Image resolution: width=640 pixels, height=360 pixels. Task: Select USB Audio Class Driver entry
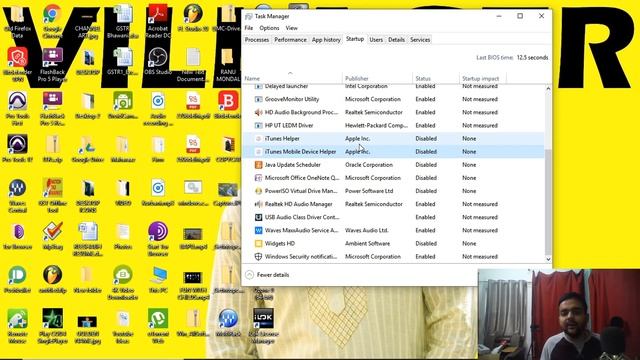[x=393, y=218]
